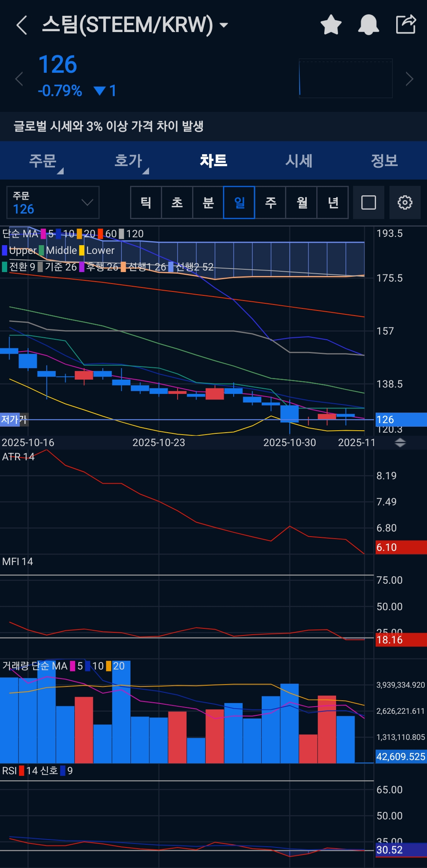The height and width of the screenshot is (868, 427).
Task: Tap the 단순 MA indicator legend
Action: (20, 234)
